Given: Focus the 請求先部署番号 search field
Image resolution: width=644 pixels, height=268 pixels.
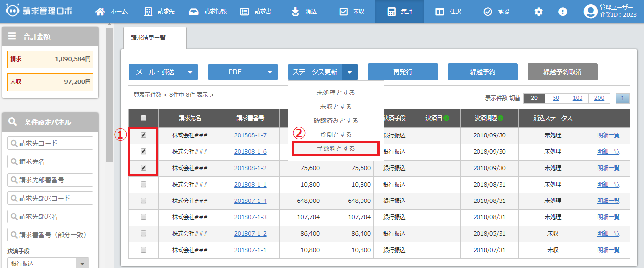Looking at the screenshot, I should (x=51, y=180).
